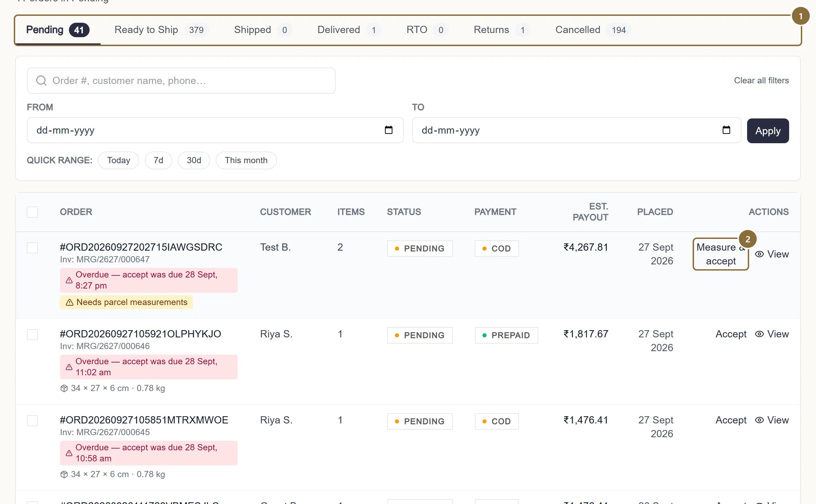Select checkbox for order #ORD20260927105851MTRXMWOE
Image resolution: width=816 pixels, height=504 pixels.
(x=32, y=421)
